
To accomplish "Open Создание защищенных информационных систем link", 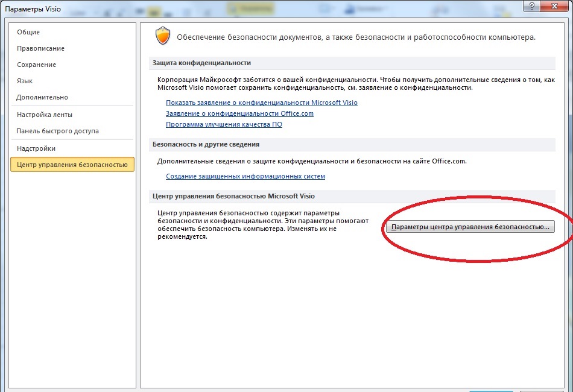I will point(245,176).
